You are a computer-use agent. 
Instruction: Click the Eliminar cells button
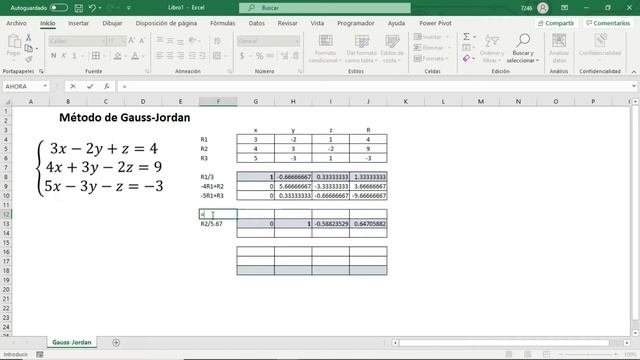click(x=431, y=48)
